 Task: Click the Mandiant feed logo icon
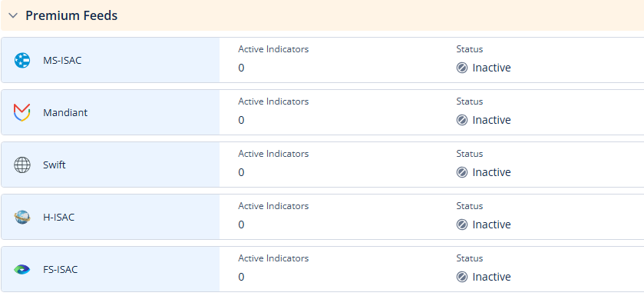(x=21, y=113)
